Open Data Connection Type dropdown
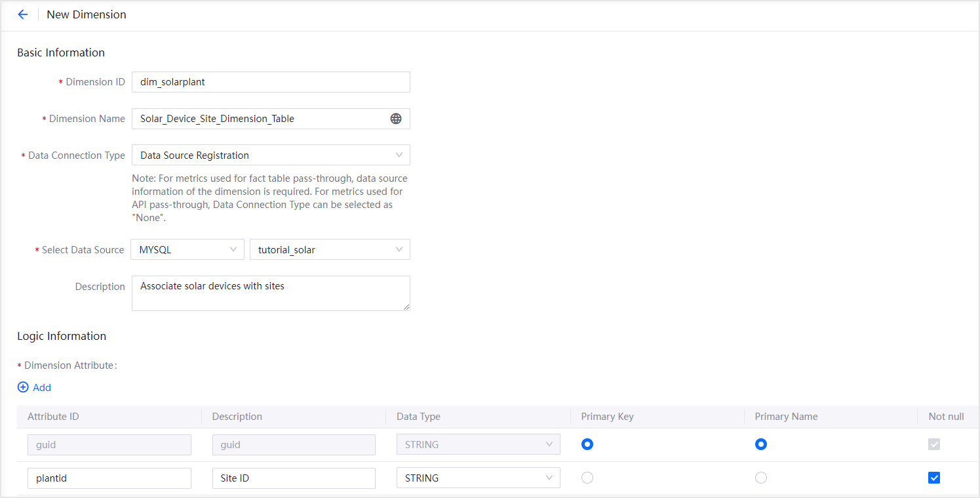 click(271, 156)
